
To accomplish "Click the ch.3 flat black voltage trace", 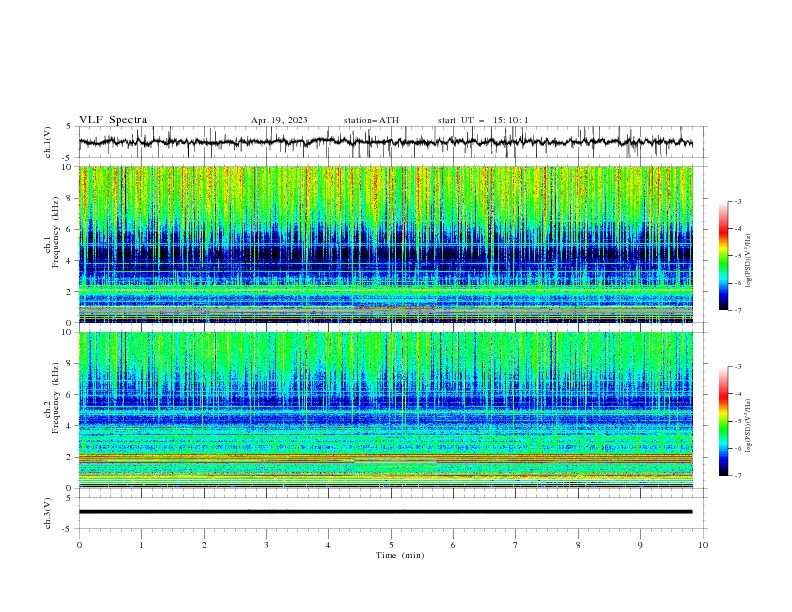I will pos(385,512).
